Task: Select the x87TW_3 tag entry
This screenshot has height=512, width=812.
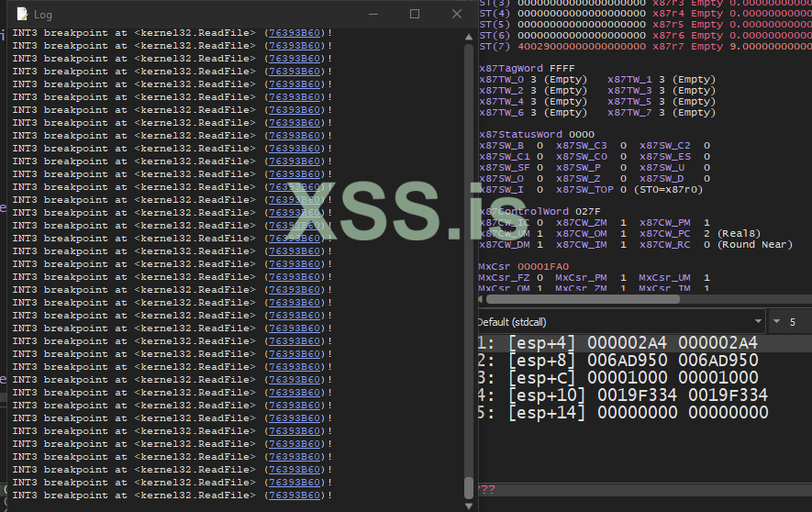Action: pos(662,91)
